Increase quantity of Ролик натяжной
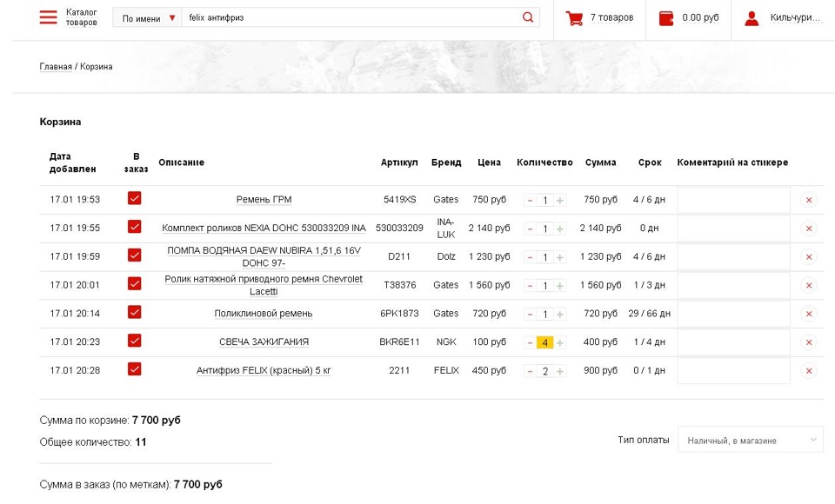This screenshot has width=835, height=504. [x=559, y=286]
